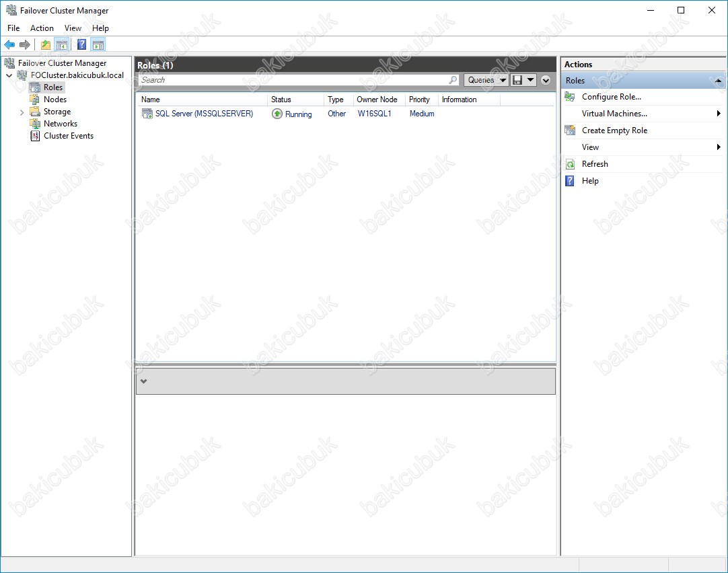Click the Refresh action icon
The height and width of the screenshot is (573, 728).
pos(570,164)
